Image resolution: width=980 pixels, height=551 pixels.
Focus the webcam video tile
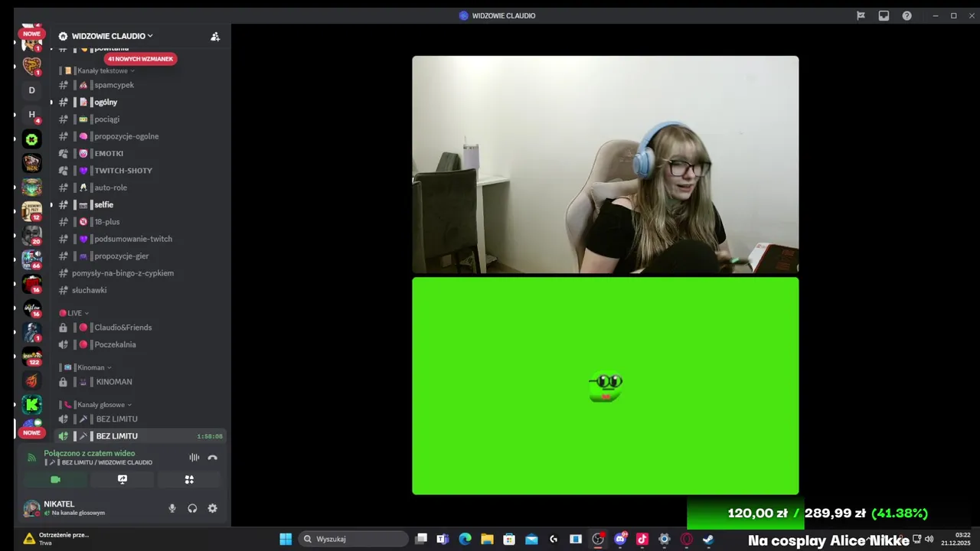605,165
